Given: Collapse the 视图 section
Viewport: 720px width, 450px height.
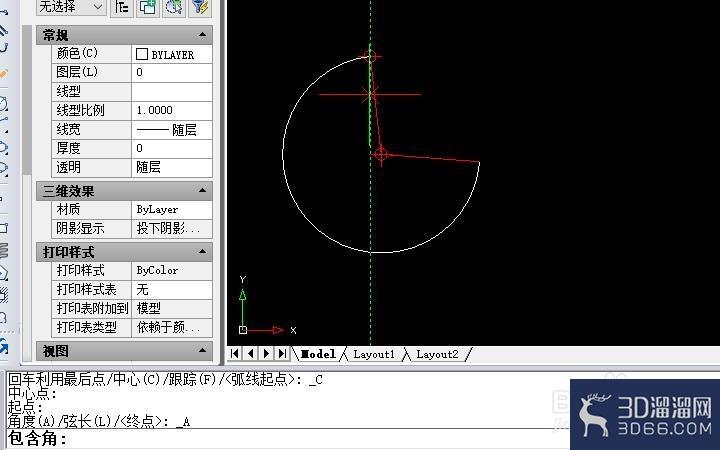Looking at the screenshot, I should 202,351.
